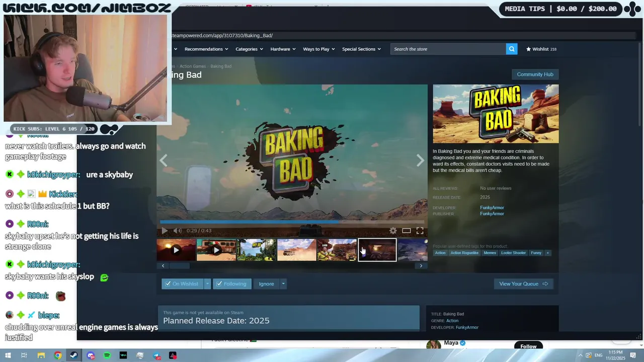Open the Windows notification center icon
The width and height of the screenshot is (644, 362).
pyautogui.click(x=633, y=355)
